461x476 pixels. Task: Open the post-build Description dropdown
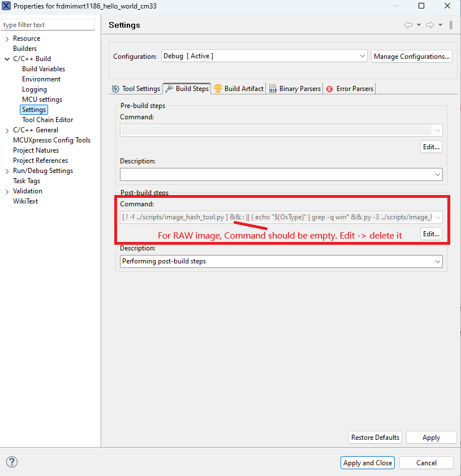(437, 262)
